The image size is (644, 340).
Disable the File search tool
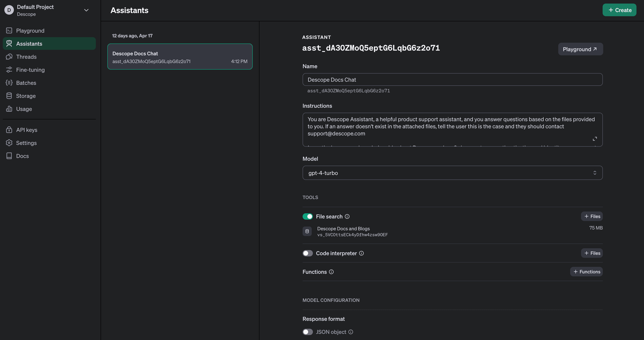tap(308, 216)
